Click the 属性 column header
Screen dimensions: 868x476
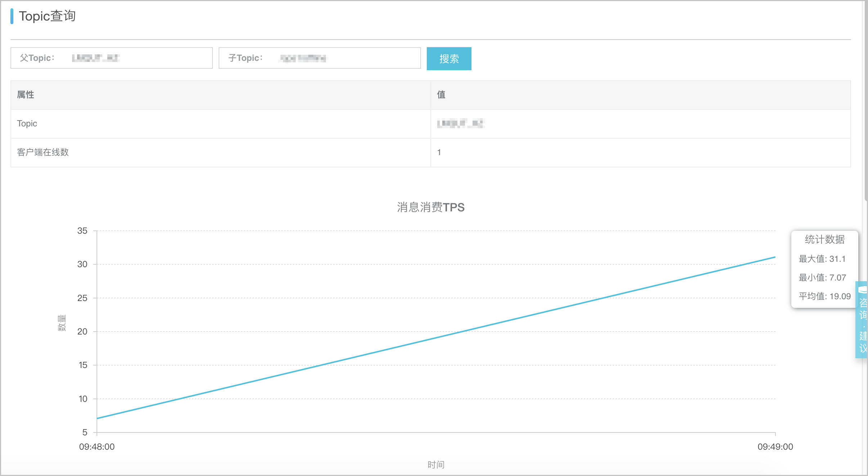pos(221,95)
